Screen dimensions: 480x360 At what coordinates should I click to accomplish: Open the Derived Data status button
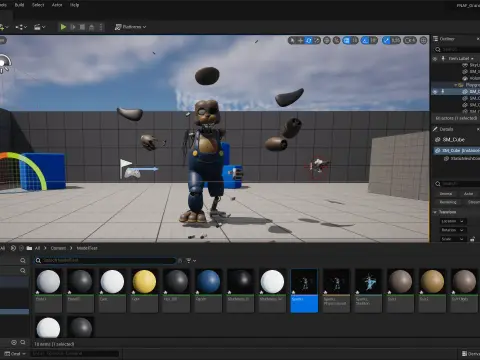[x=471, y=354]
